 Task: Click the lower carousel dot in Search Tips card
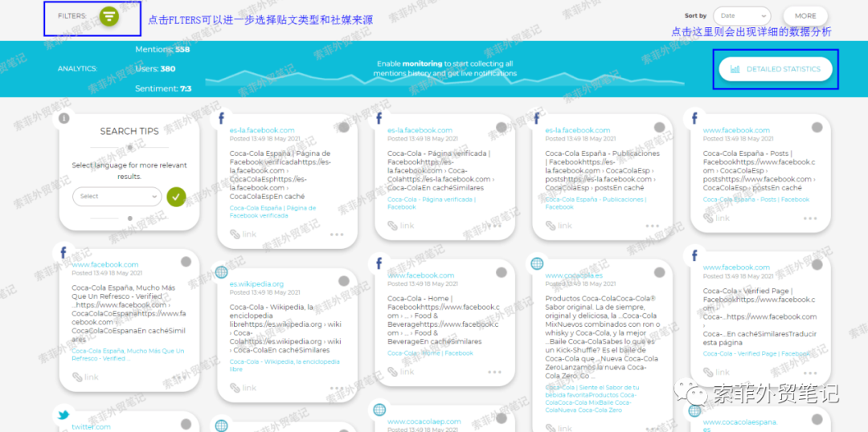tap(129, 218)
